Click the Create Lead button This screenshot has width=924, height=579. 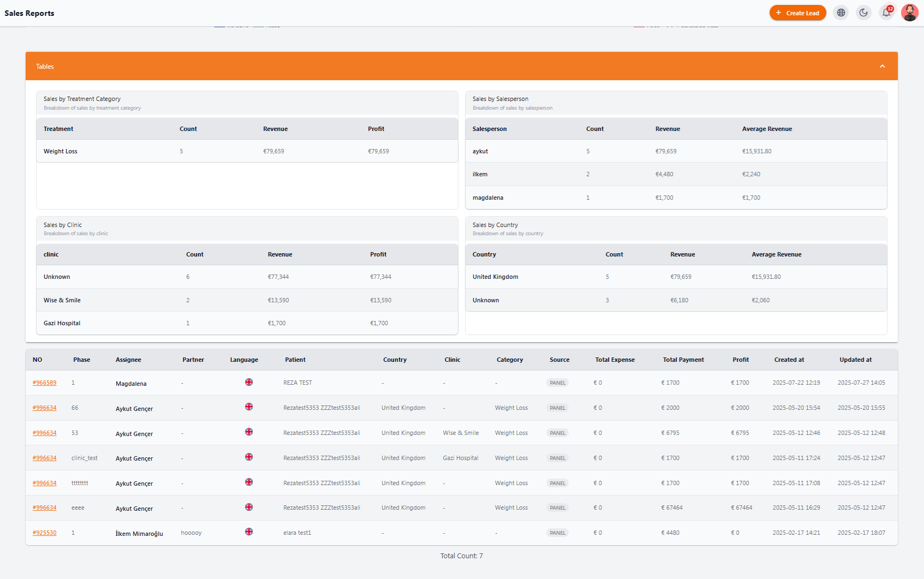pos(797,13)
